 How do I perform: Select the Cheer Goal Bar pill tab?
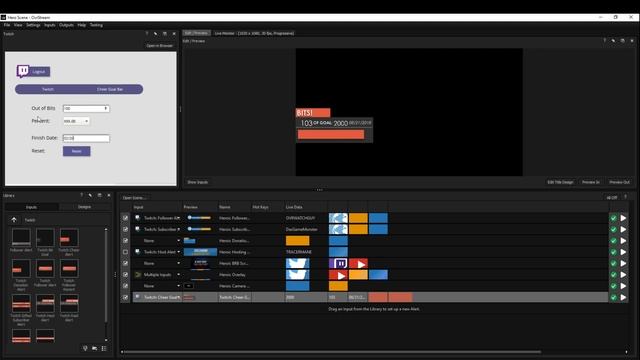(x=110, y=89)
